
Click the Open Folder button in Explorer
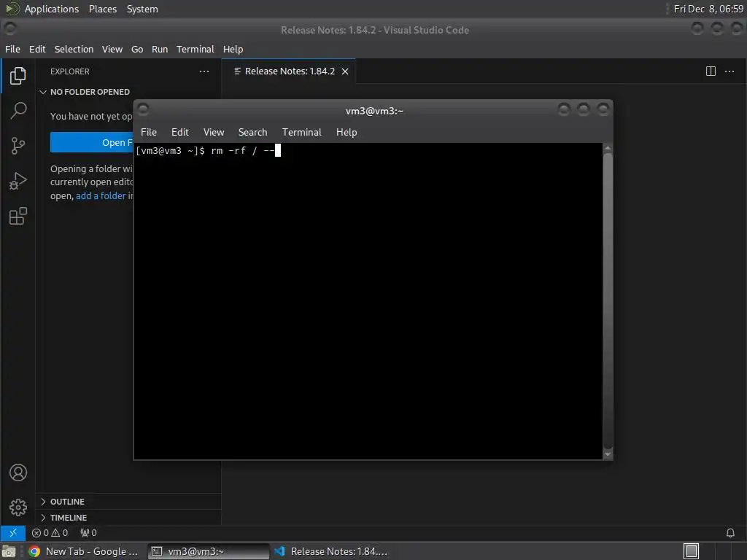coord(91,142)
